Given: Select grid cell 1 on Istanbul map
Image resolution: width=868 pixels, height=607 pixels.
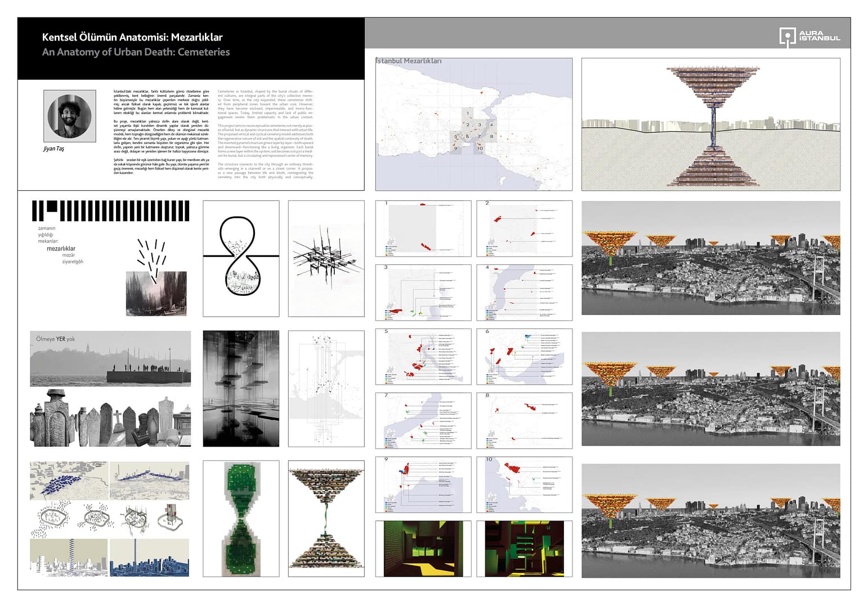Looking at the screenshot, I should click(x=467, y=113).
